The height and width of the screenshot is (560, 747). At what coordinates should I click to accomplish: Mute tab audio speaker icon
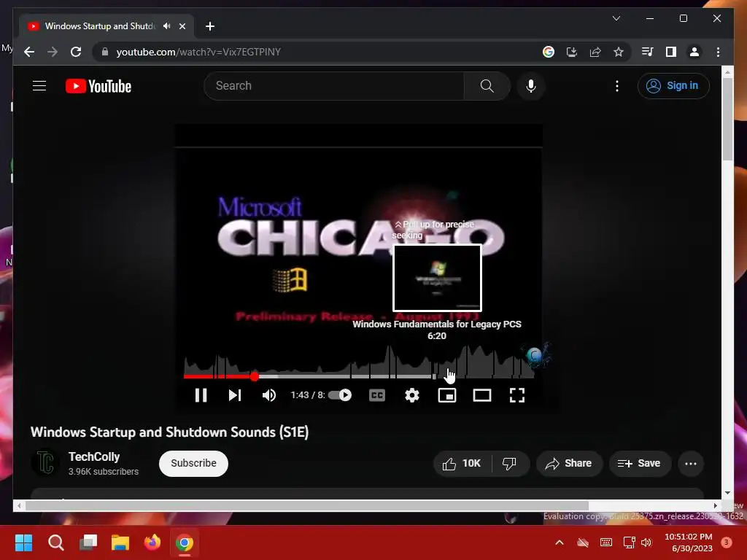[x=167, y=26]
